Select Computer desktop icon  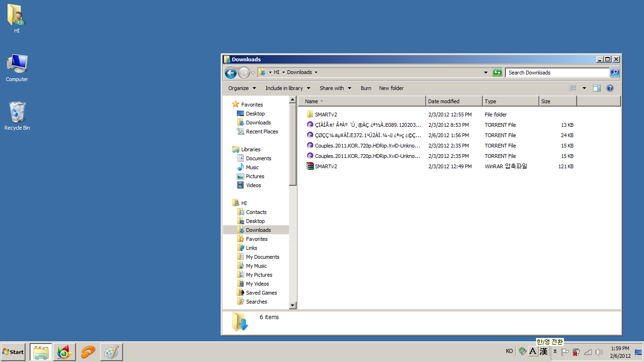[17, 68]
